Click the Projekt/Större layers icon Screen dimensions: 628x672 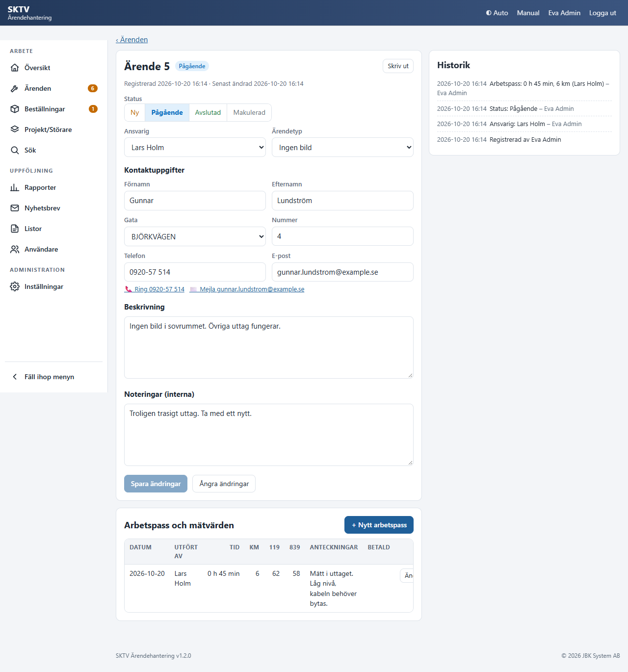(15, 129)
